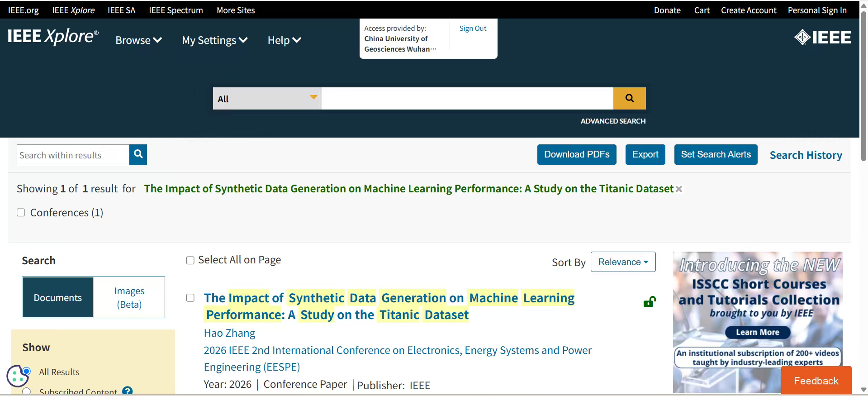Image resolution: width=868 pixels, height=396 pixels.
Task: Open Search History
Action: click(x=806, y=155)
